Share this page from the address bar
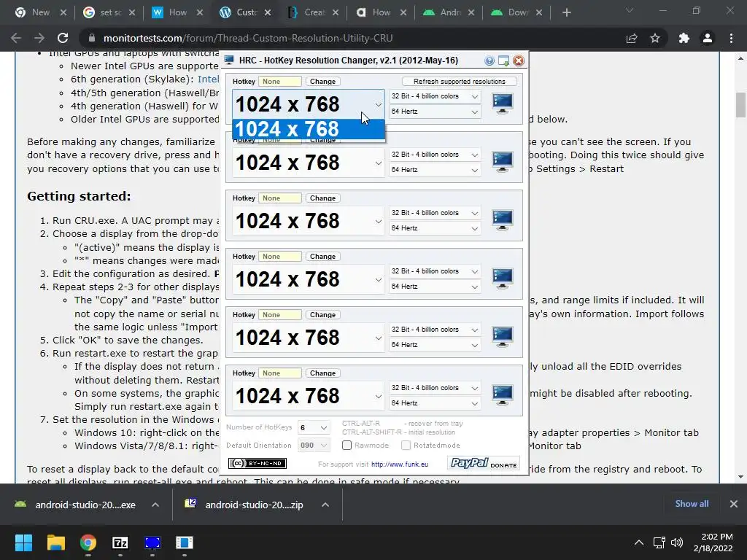This screenshot has height=560, width=747. [x=632, y=38]
